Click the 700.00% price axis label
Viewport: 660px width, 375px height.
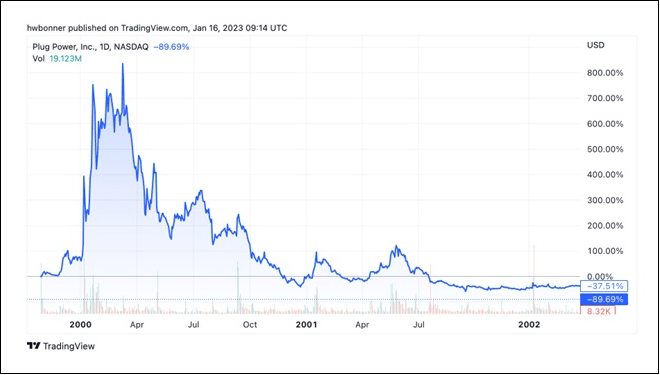605,98
